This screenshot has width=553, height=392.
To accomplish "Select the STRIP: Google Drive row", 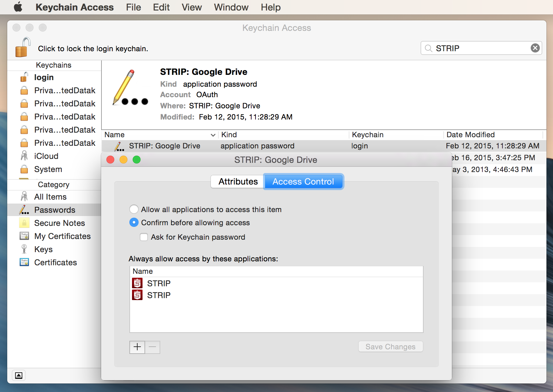I will pos(324,146).
